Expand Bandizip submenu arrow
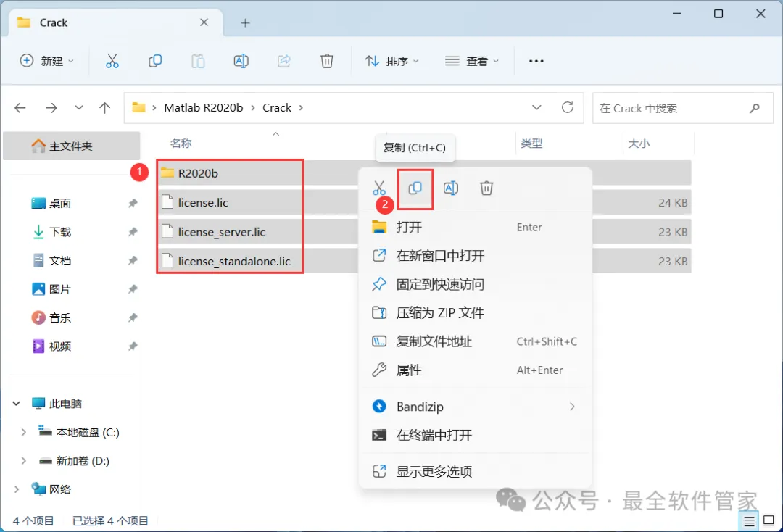 (572, 407)
